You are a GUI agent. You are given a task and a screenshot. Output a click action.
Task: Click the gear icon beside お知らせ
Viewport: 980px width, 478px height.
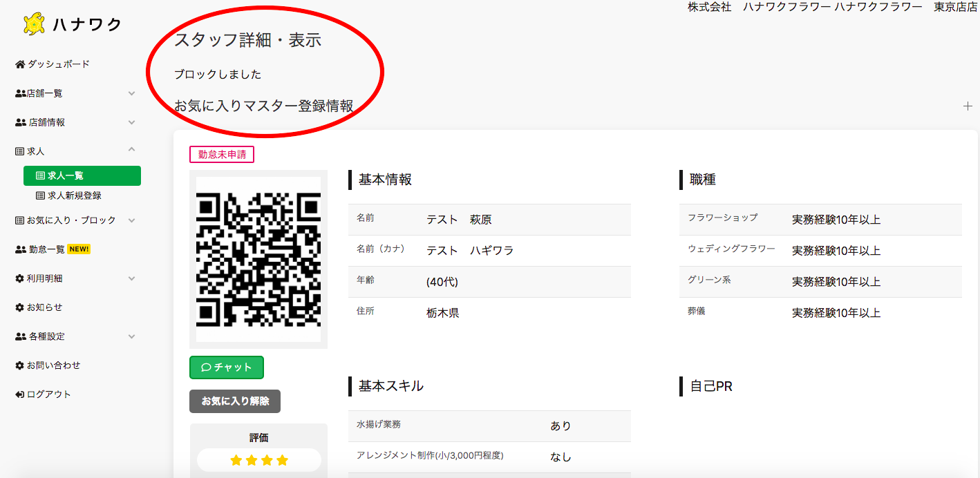[x=20, y=307]
